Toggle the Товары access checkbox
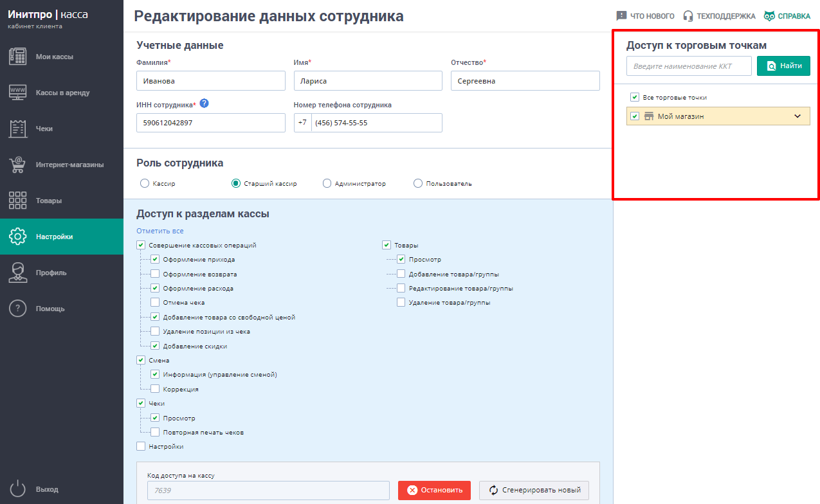This screenshot has width=820, height=504. pos(387,246)
